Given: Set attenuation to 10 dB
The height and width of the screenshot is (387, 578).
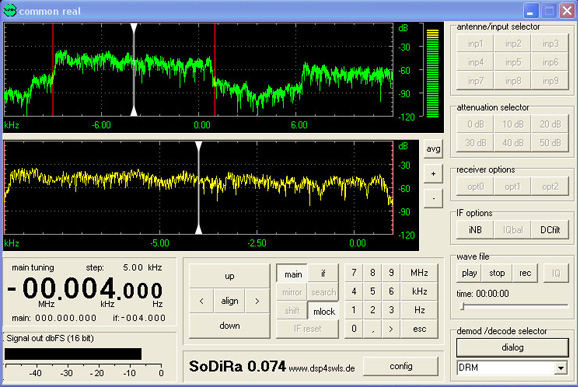Looking at the screenshot, I should (513, 124).
